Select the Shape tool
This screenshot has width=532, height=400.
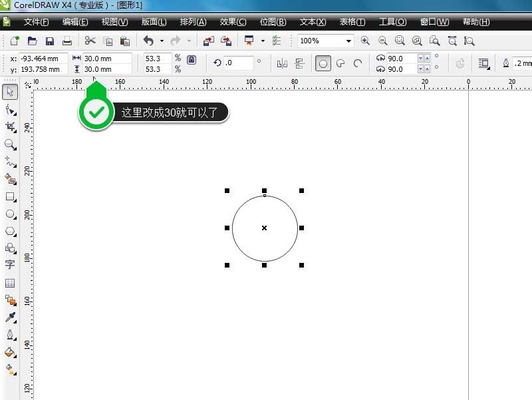point(9,109)
